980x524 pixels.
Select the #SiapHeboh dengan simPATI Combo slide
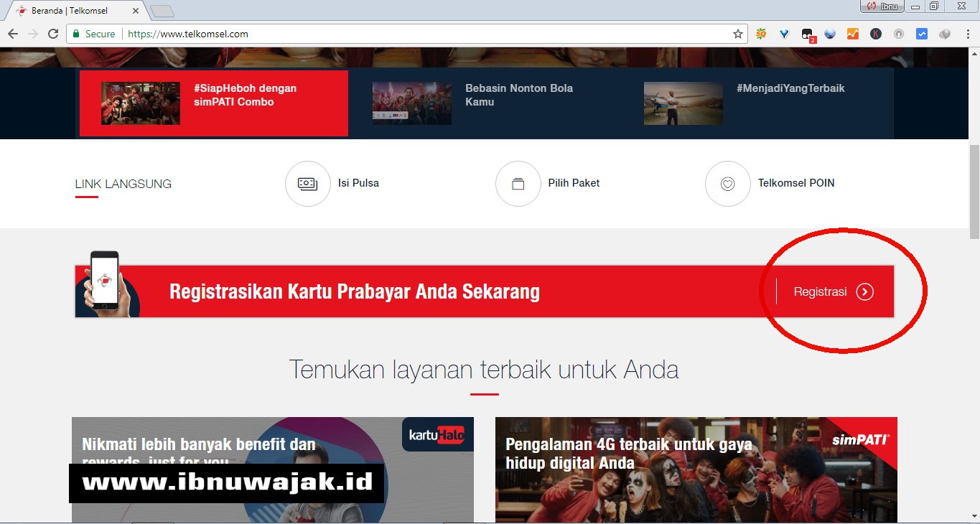pyautogui.click(x=214, y=103)
